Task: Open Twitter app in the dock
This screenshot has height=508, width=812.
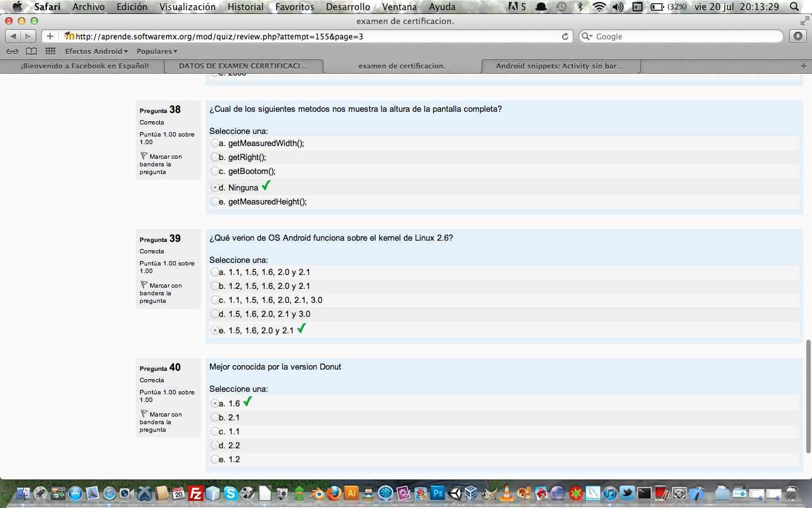Action: click(x=627, y=493)
